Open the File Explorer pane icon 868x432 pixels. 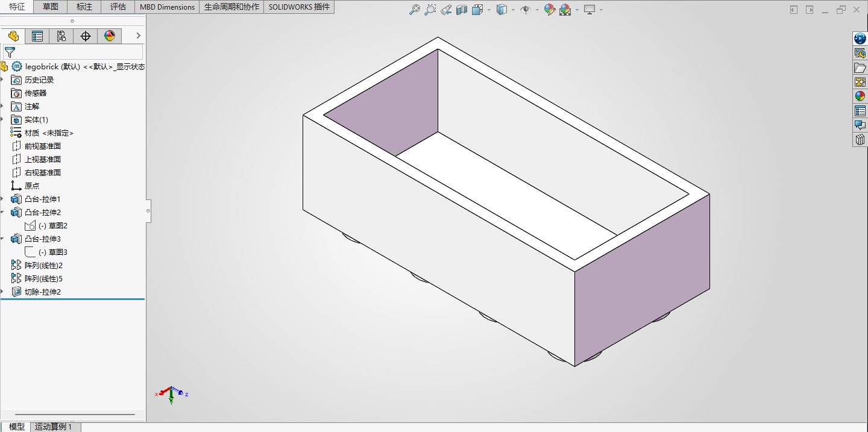coord(860,67)
